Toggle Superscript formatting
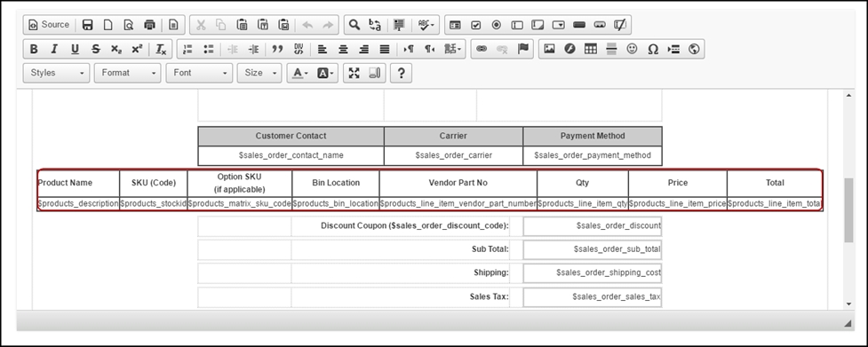868x347 pixels. pyautogui.click(x=138, y=49)
